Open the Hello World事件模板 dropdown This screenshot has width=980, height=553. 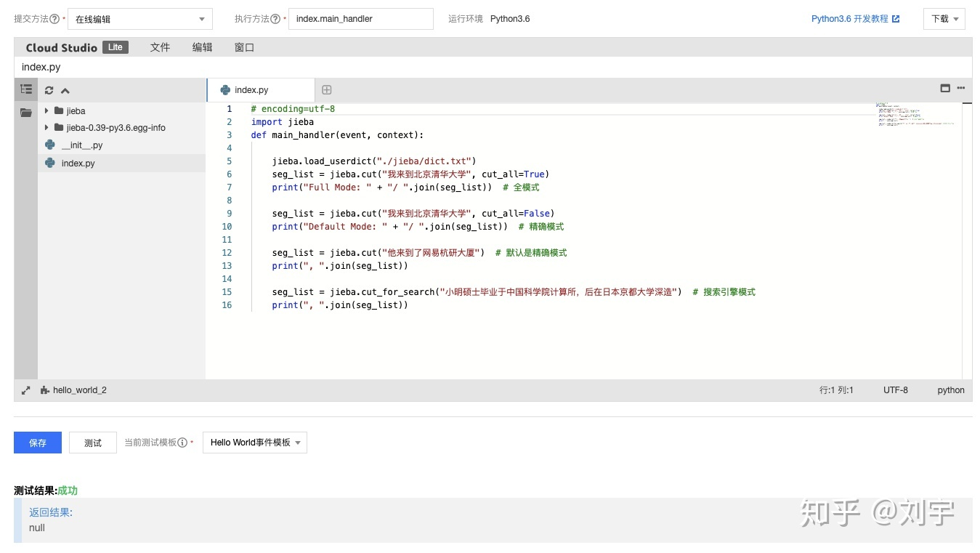[x=255, y=443]
